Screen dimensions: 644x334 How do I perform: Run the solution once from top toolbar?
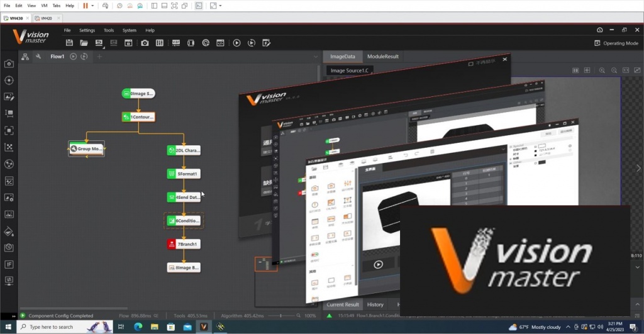point(236,43)
